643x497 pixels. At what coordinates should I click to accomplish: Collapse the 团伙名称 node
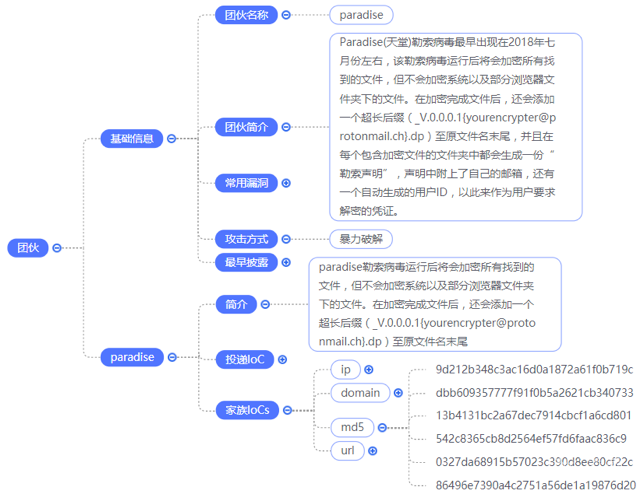coord(286,15)
